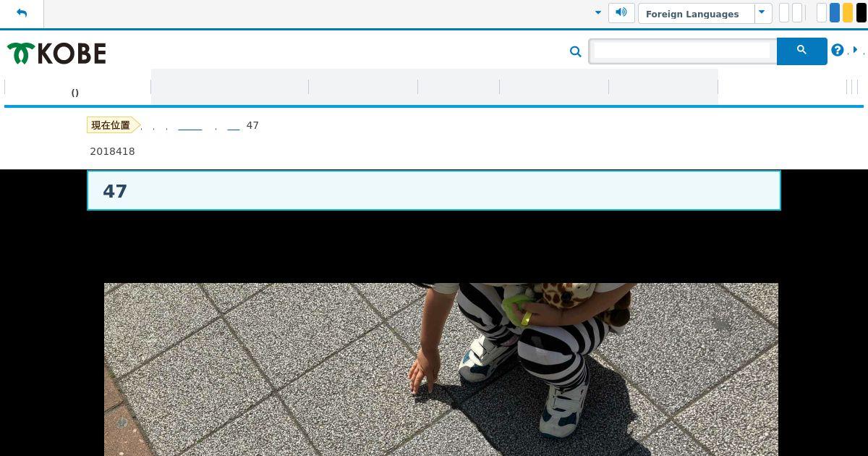The image size is (868, 456).
Task: Click the 47 text in the breadcrumb
Action: (x=252, y=125)
